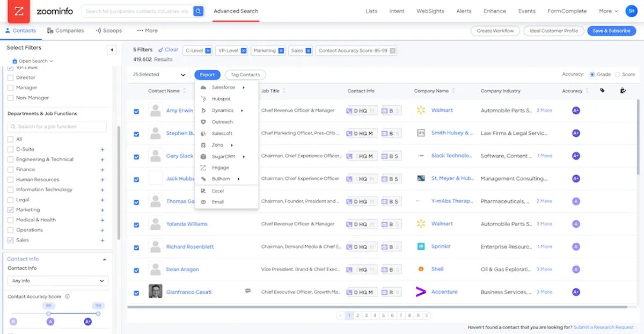
Task: Check the Manager checkbox
Action: 11,88
